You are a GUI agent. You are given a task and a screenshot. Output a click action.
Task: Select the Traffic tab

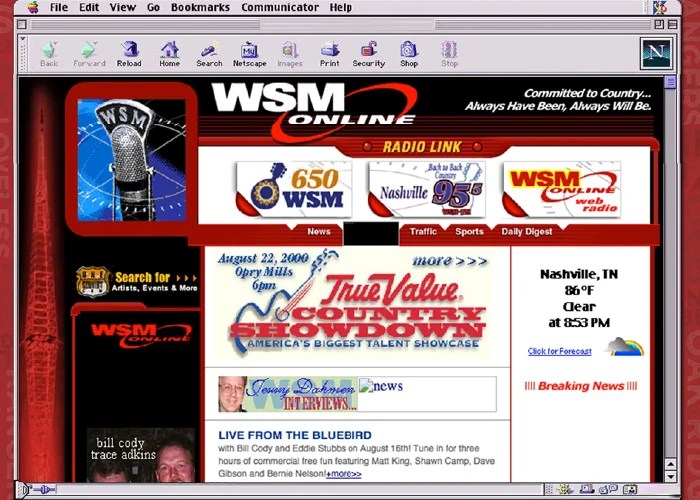pos(423,231)
